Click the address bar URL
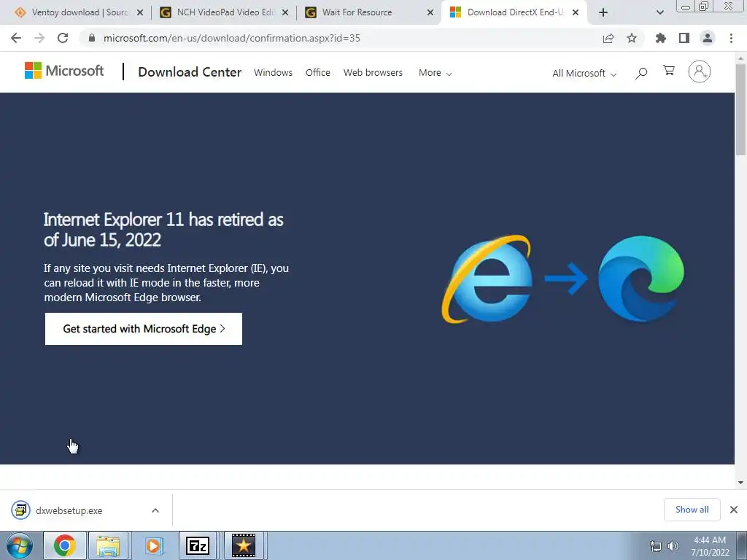 click(x=232, y=38)
